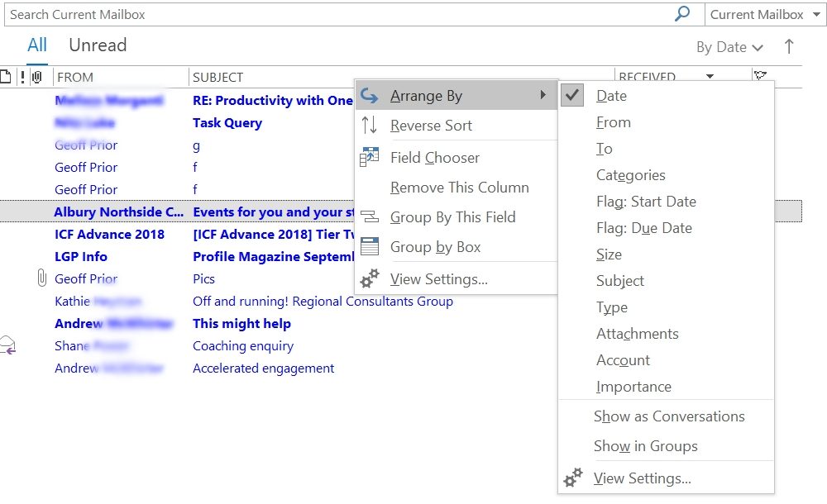This screenshot has width=827, height=504.
Task: Expand the Arrange By submenu arrow
Action: click(x=543, y=95)
